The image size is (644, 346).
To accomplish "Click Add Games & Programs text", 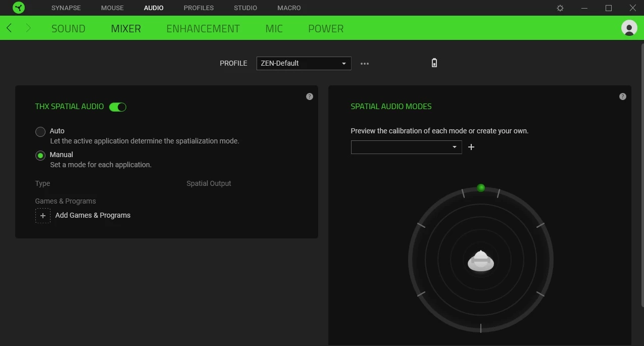I will point(93,215).
